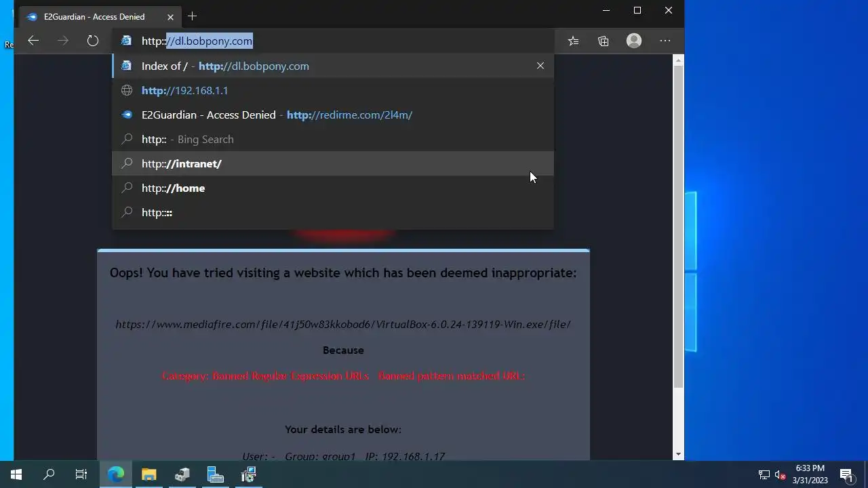Reload page with the refresh icon

[93, 41]
